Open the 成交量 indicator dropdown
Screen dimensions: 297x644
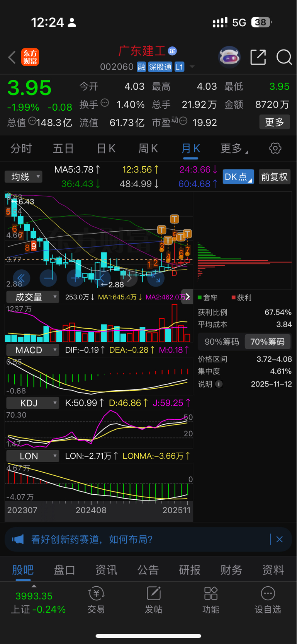pyautogui.click(x=32, y=297)
